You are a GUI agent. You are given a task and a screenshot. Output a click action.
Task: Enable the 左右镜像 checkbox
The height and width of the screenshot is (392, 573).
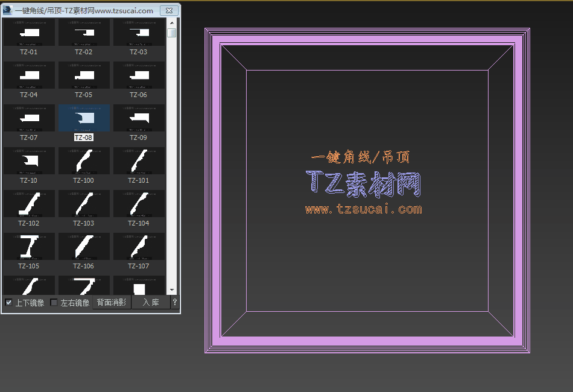click(54, 303)
